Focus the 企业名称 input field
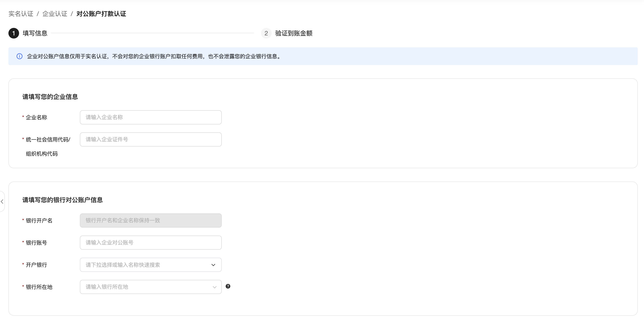The height and width of the screenshot is (321, 644). [151, 117]
